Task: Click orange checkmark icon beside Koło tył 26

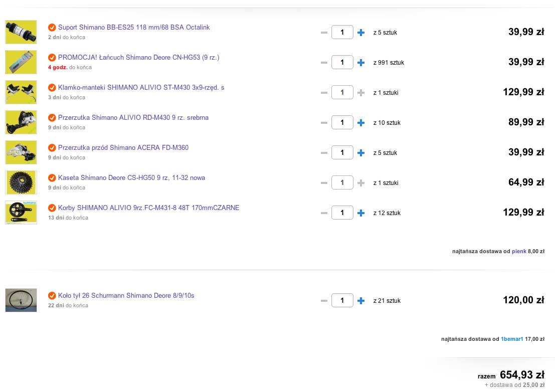Action: pyautogui.click(x=52, y=295)
